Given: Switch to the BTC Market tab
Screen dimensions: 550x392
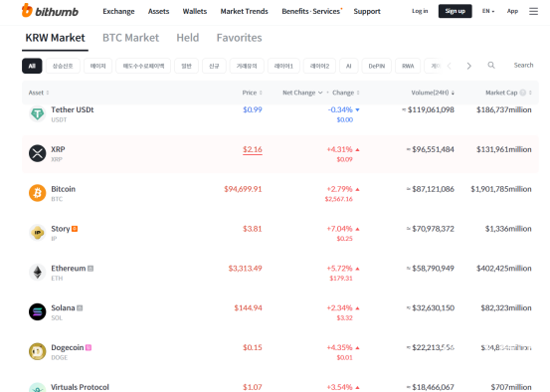Looking at the screenshot, I should coord(130,38).
